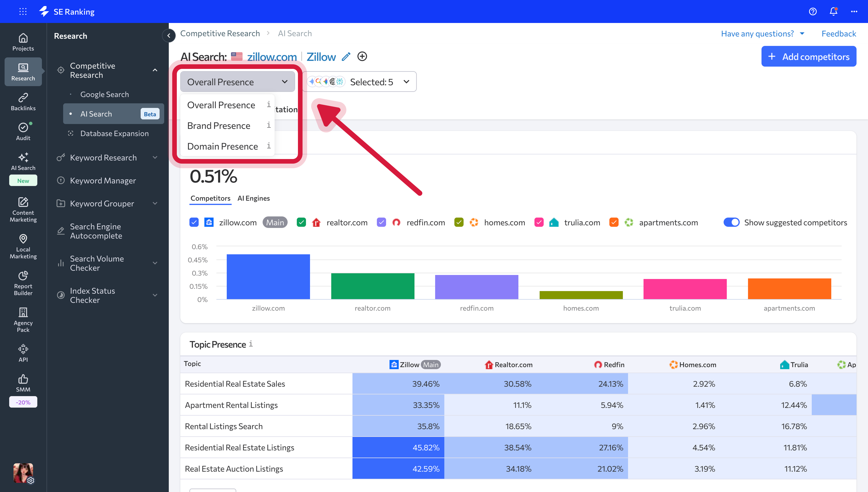The image size is (868, 492).
Task: Open Google Search under Competitive Research
Action: (x=104, y=94)
